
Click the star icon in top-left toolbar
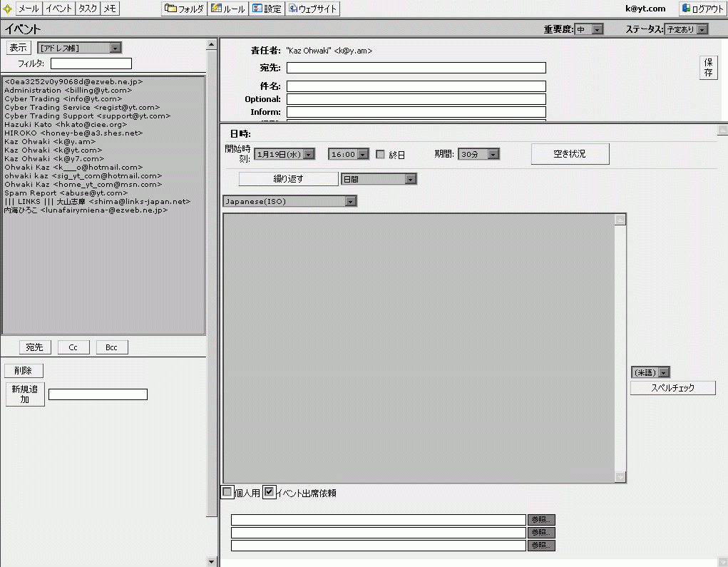point(8,9)
